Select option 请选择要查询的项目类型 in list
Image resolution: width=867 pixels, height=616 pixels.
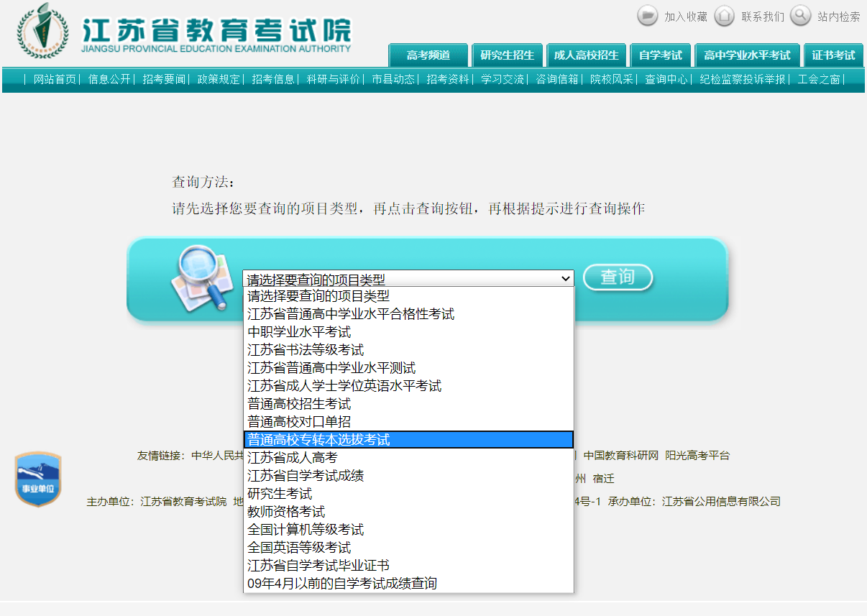point(408,296)
